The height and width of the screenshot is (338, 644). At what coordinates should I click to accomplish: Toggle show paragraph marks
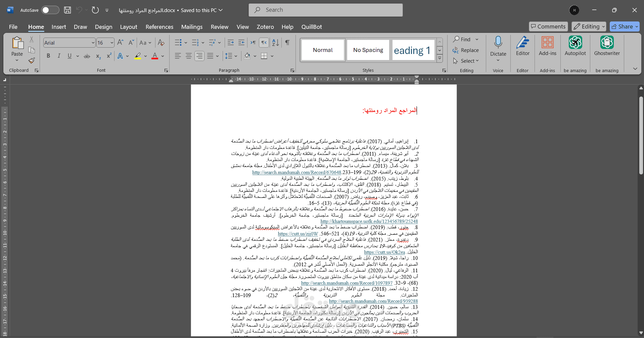pos(287,43)
